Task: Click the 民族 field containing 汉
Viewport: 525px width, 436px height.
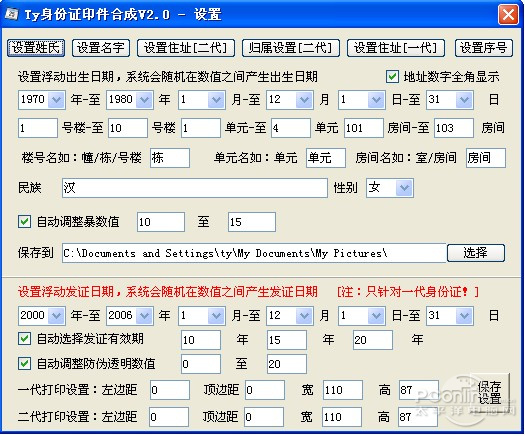Action: [x=195, y=188]
